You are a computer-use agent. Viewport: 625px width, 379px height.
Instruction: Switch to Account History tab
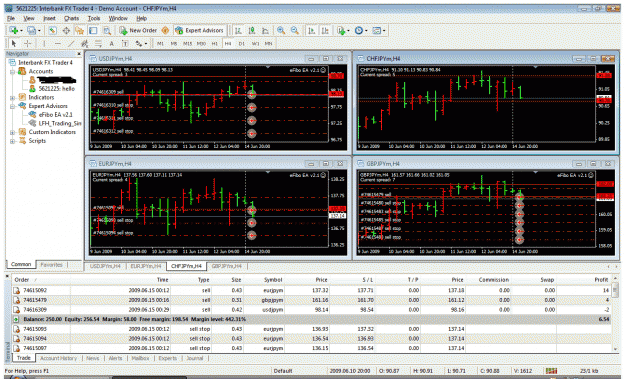(x=58, y=358)
